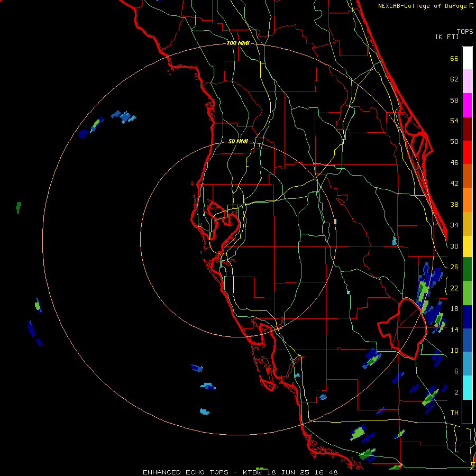476x476 pixels.
Task: Click the 38 value on the legend
Action: [x=454, y=205]
